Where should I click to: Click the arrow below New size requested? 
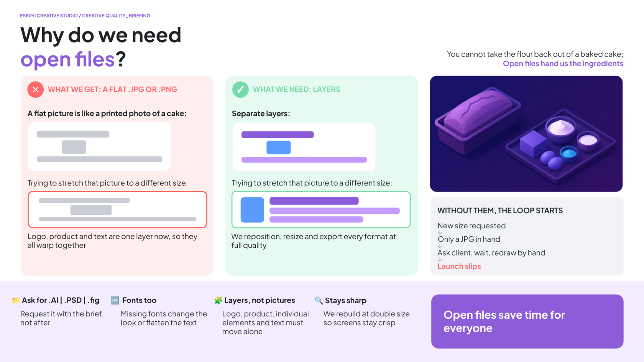click(440, 233)
